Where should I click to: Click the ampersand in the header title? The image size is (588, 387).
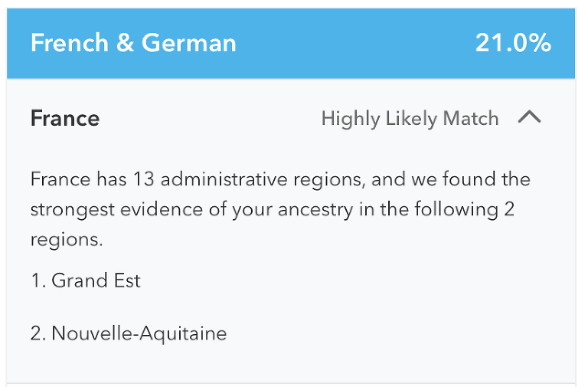point(125,43)
